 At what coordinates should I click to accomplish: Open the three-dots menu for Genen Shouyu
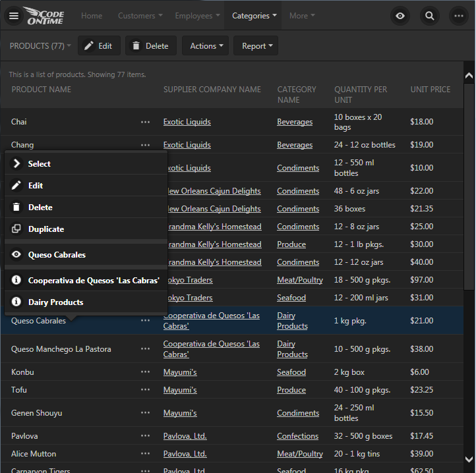[x=146, y=412]
